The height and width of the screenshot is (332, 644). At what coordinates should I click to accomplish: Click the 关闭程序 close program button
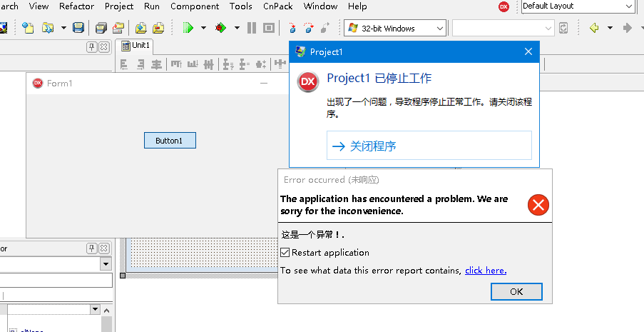[429, 146]
